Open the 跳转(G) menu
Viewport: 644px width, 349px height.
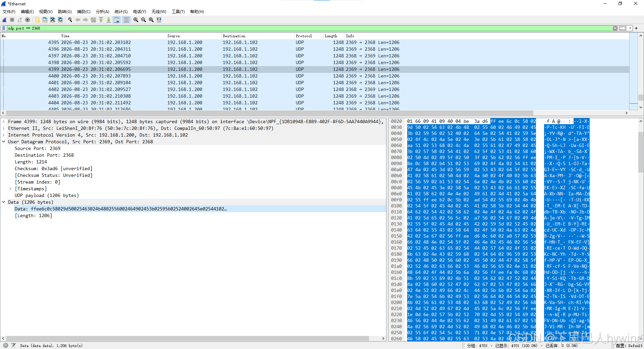(65, 11)
